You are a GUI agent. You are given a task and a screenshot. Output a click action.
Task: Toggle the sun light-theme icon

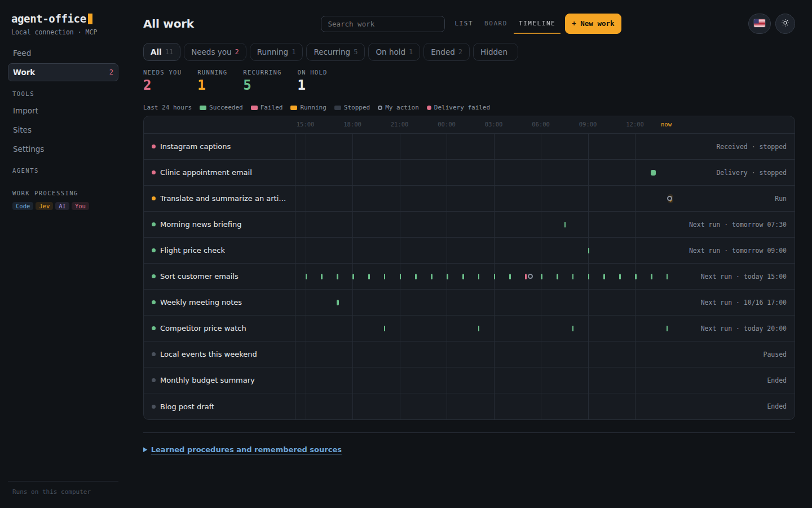point(785,23)
